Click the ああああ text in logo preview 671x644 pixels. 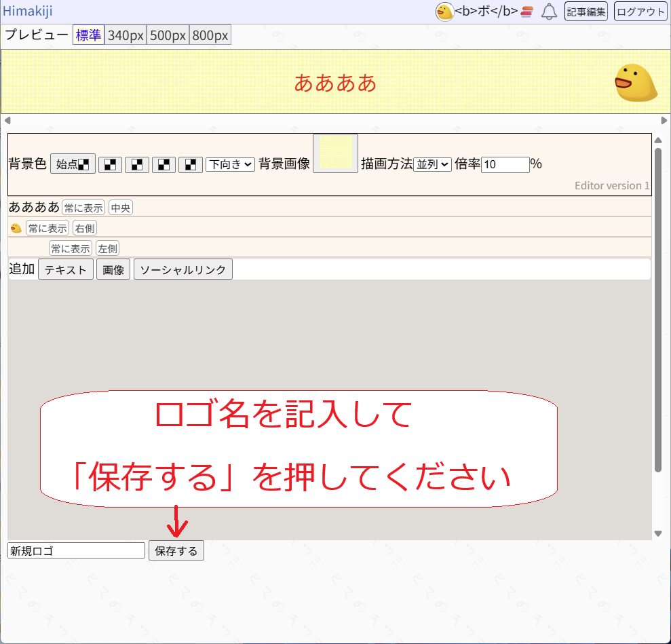335,83
